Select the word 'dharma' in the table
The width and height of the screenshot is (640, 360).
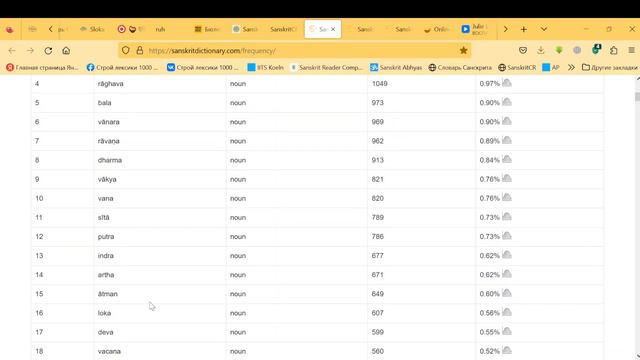(x=110, y=160)
